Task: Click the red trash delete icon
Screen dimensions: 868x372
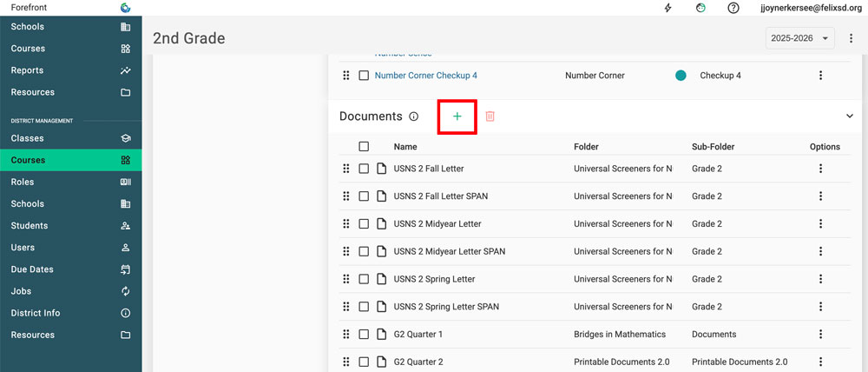Action: 490,116
